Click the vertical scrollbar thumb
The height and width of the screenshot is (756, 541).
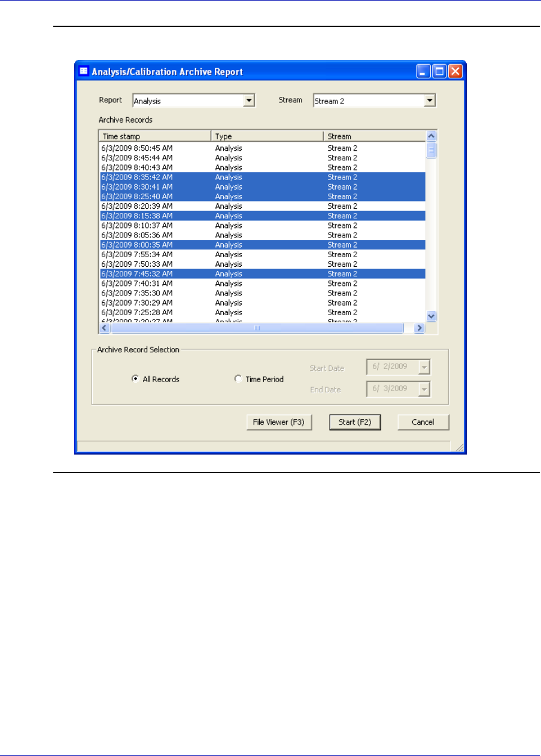(x=431, y=150)
